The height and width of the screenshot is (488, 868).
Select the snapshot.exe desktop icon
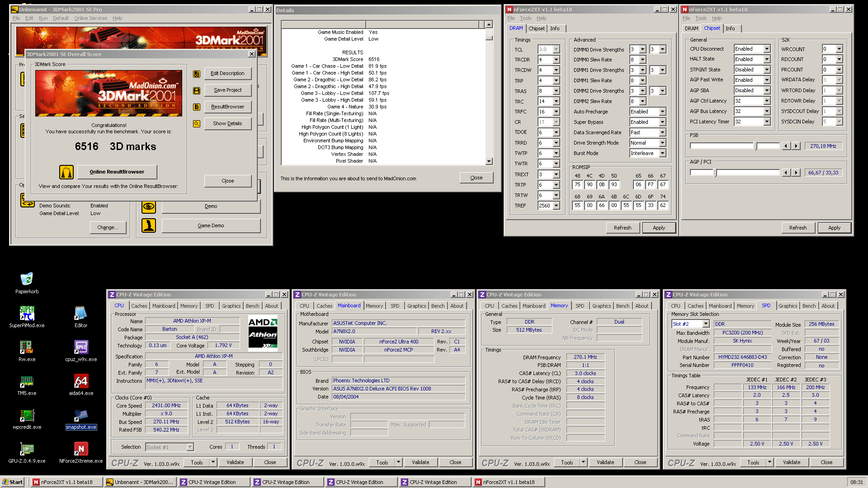click(81, 418)
